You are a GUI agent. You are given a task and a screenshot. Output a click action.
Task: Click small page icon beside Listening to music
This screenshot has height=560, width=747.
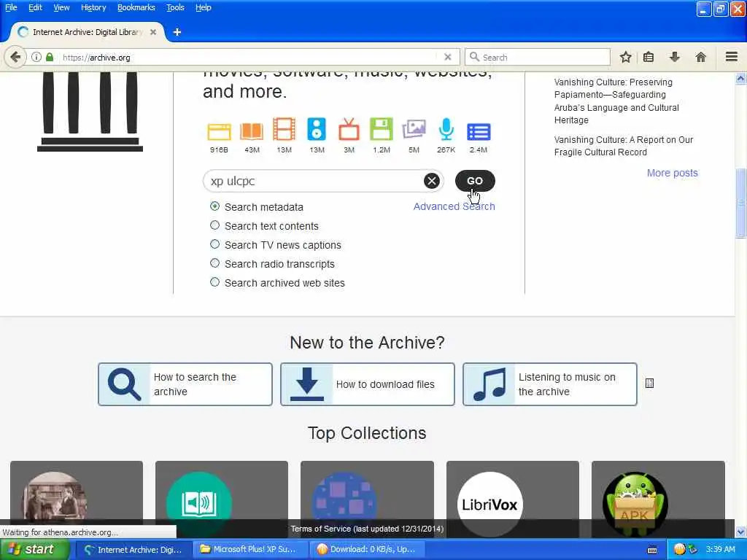pyautogui.click(x=649, y=384)
